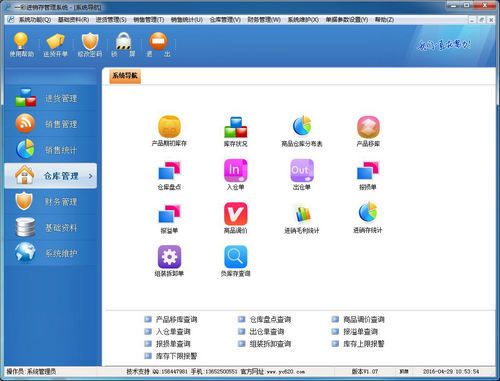Select 系统维护 in the left sidebar
The image size is (500, 381).
[x=51, y=253]
